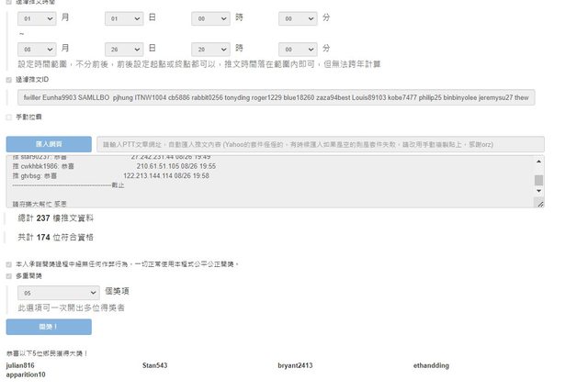Click the 開獎! draw button
The height and width of the screenshot is (391, 588).
pyautogui.click(x=49, y=327)
